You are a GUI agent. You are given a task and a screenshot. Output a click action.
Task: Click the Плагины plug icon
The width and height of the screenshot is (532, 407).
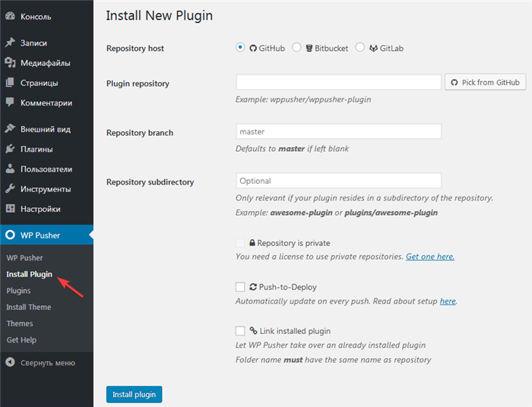click(x=10, y=148)
